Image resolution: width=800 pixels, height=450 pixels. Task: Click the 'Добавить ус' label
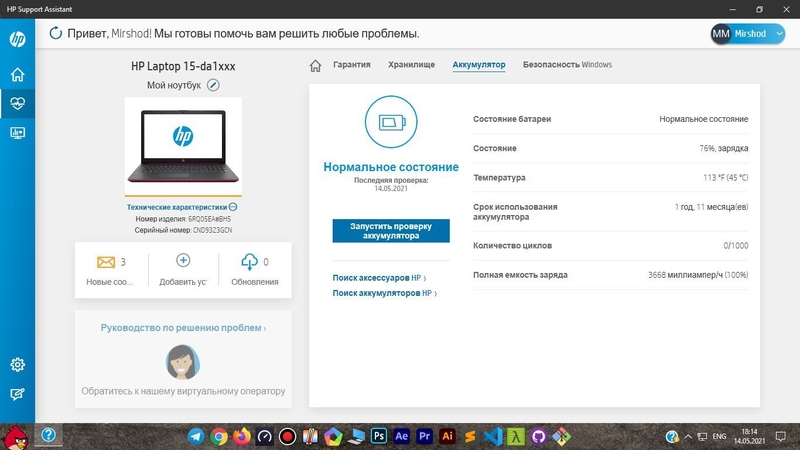click(183, 282)
